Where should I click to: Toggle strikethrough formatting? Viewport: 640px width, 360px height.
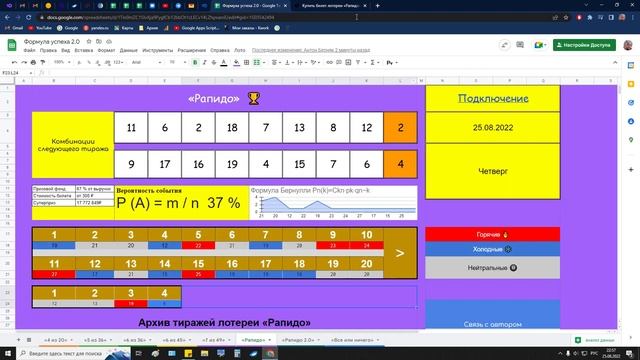[213, 62]
